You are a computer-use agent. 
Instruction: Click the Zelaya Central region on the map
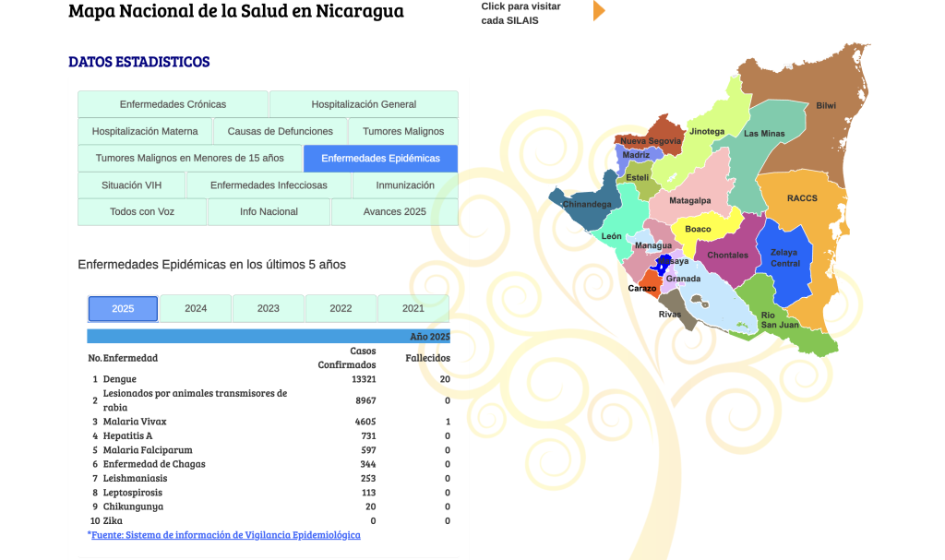(784, 258)
